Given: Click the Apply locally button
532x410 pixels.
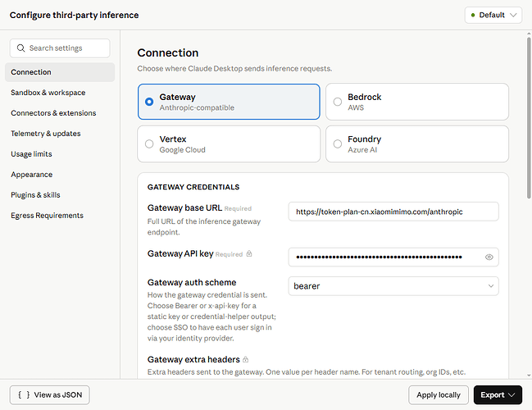Looking at the screenshot, I should click(439, 394).
